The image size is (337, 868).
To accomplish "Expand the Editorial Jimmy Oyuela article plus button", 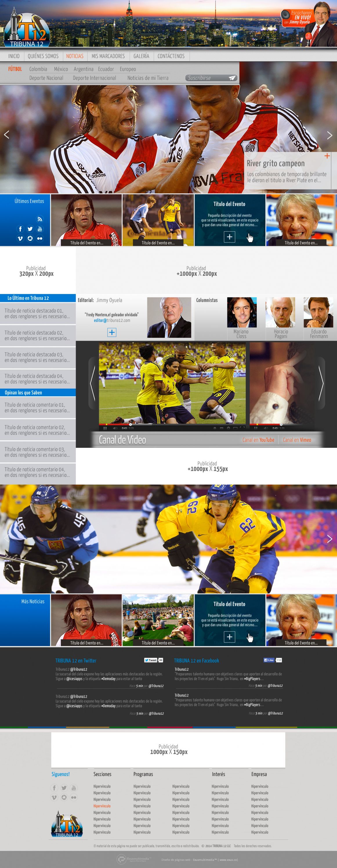I will [x=111, y=332].
